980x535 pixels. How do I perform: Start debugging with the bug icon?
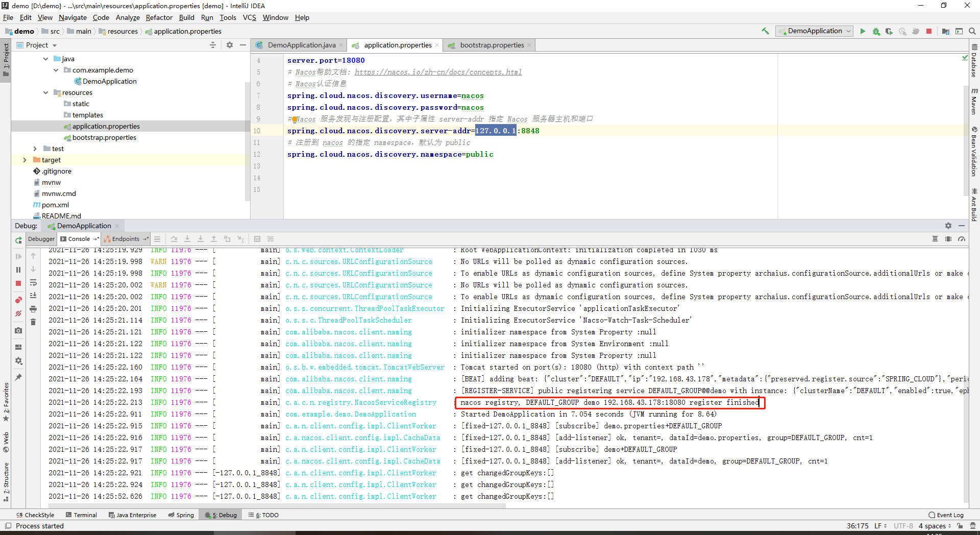pos(876,31)
